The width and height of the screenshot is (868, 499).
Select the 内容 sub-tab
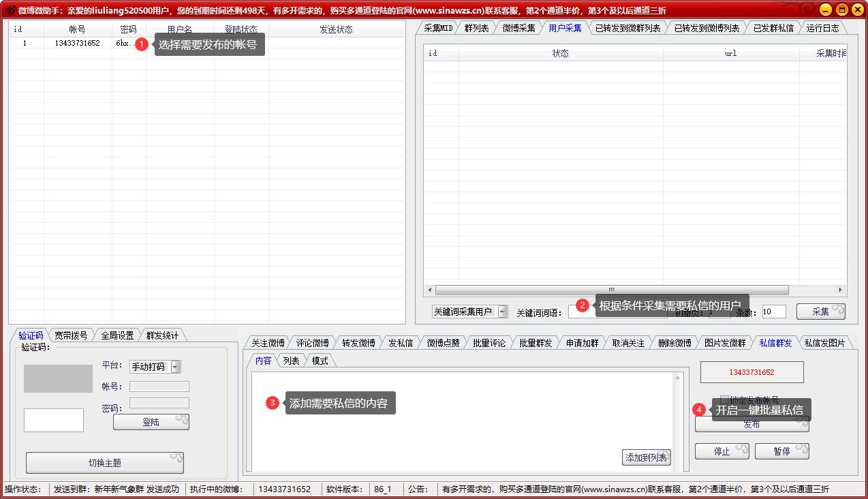tap(263, 361)
